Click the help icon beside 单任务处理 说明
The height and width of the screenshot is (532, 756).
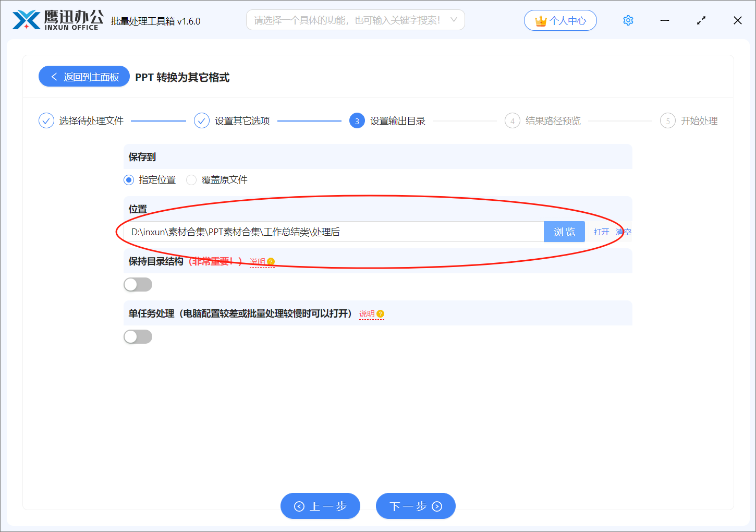pos(380,313)
